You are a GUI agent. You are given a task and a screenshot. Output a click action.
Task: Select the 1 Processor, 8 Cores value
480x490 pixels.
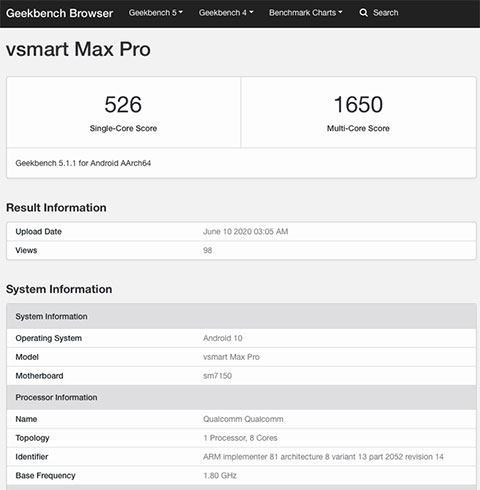[x=240, y=438]
